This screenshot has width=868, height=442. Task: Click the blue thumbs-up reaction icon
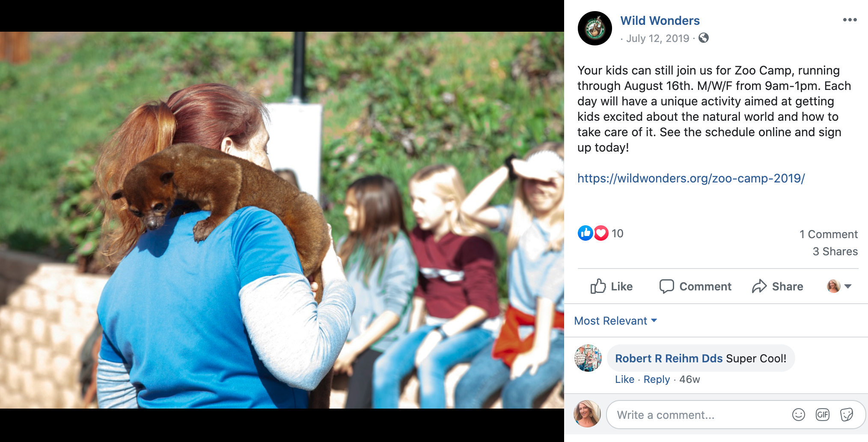coord(585,233)
